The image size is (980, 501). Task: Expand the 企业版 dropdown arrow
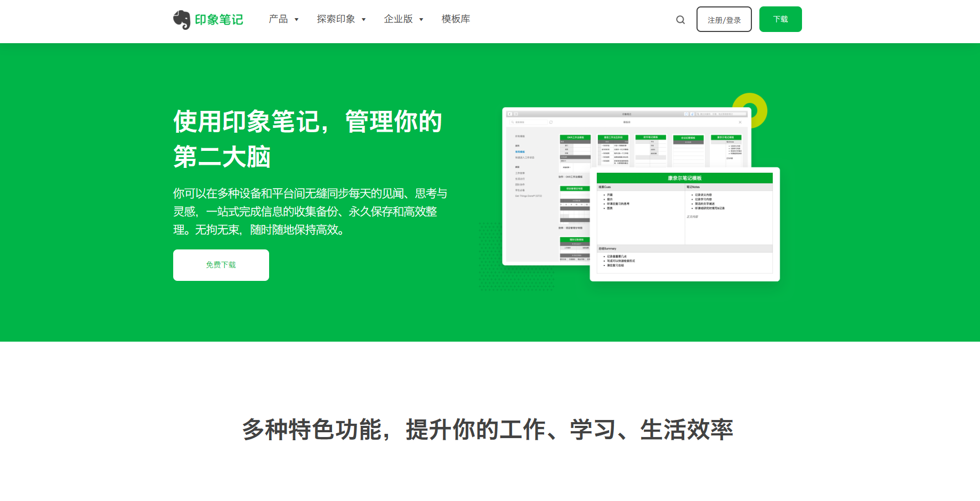click(422, 20)
